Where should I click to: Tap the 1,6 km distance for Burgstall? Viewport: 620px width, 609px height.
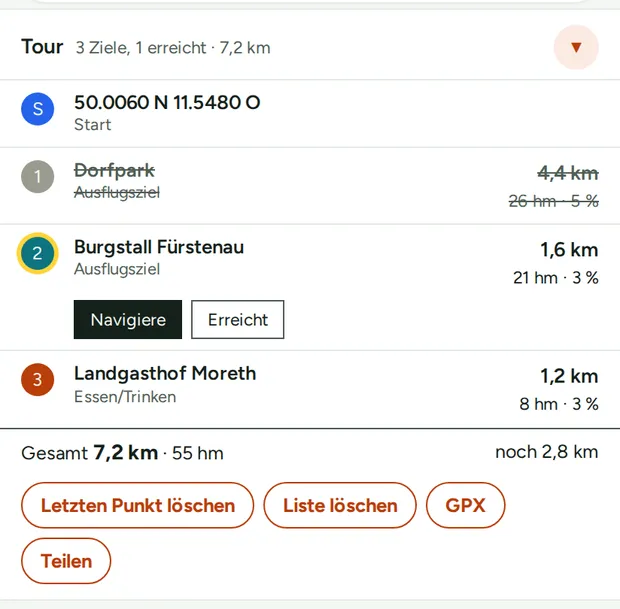[569, 250]
